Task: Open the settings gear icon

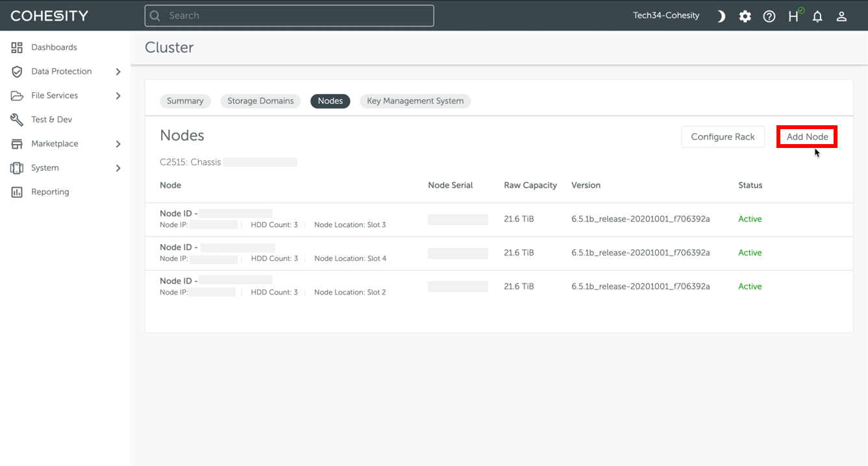Action: pyautogui.click(x=745, y=16)
